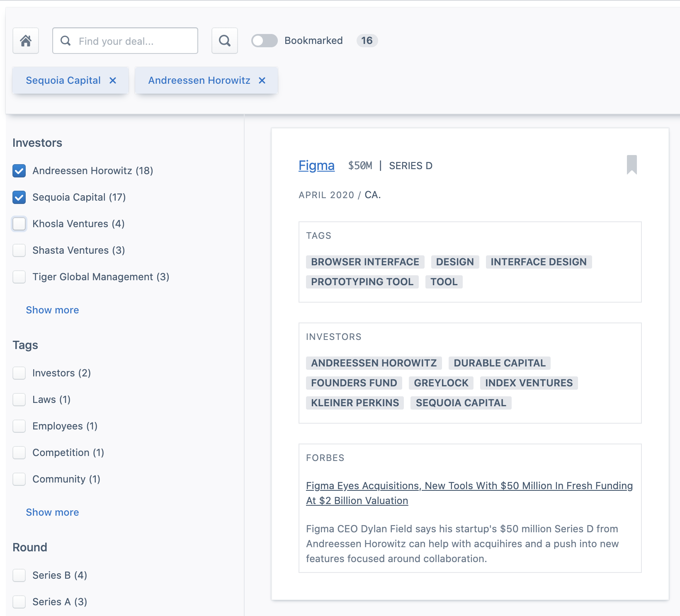The width and height of the screenshot is (680, 616).
Task: Click the Find your deal search field
Action: coord(125,41)
